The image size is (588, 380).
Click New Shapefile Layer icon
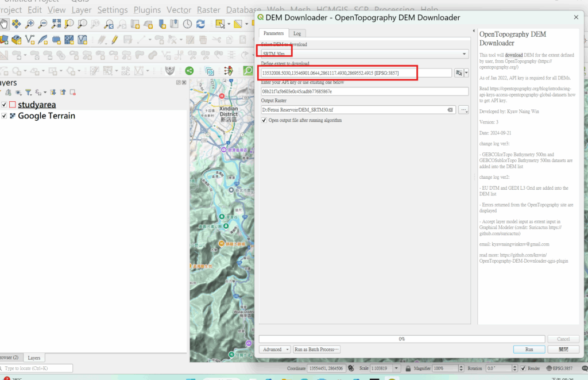[x=30, y=40]
